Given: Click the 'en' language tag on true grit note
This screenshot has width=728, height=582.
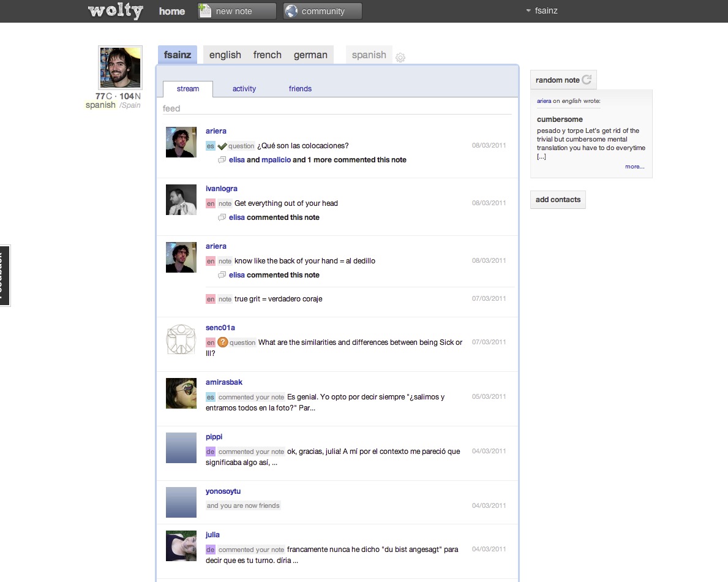Looking at the screenshot, I should pos(211,299).
